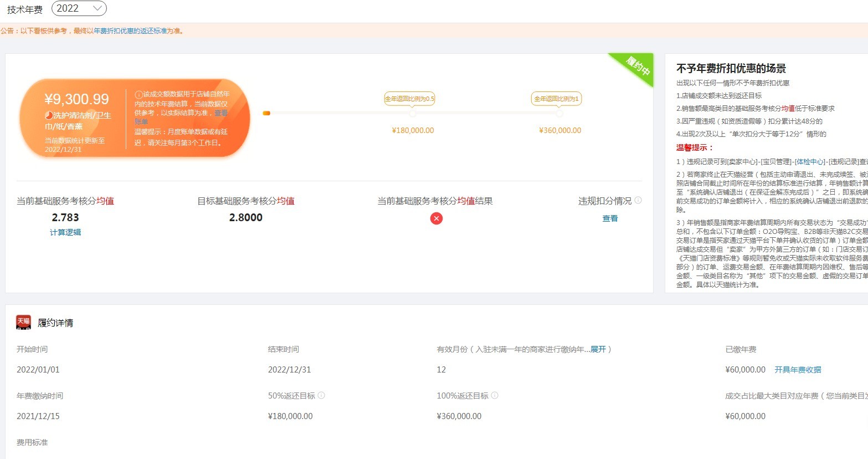Viewport: 868px width, 459px height.
Task: Click ¥360,000.00 under 100%返还目标
Action: (x=459, y=416)
